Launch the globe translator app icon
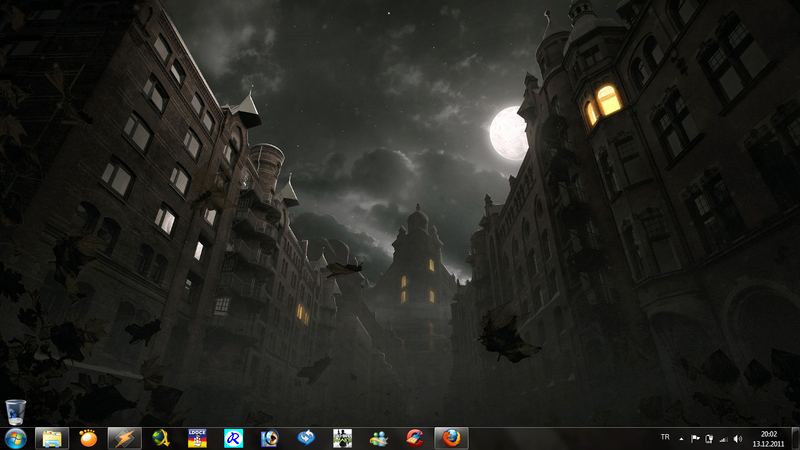Screen dimensions: 800x450 (x=160, y=438)
